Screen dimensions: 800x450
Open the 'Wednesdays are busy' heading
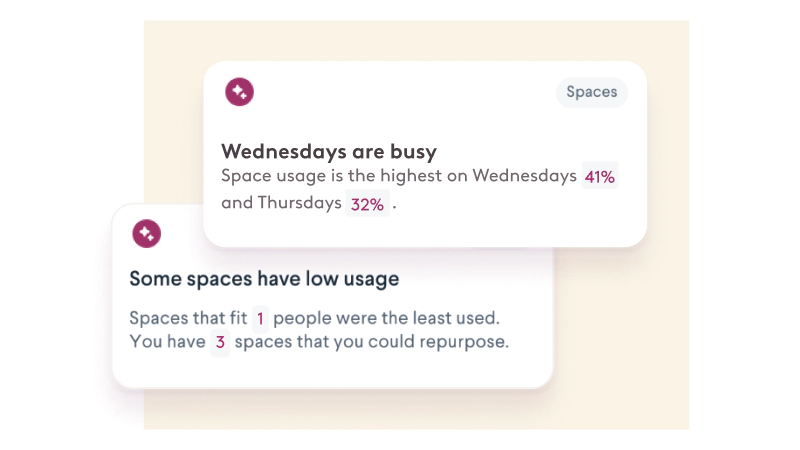(329, 152)
